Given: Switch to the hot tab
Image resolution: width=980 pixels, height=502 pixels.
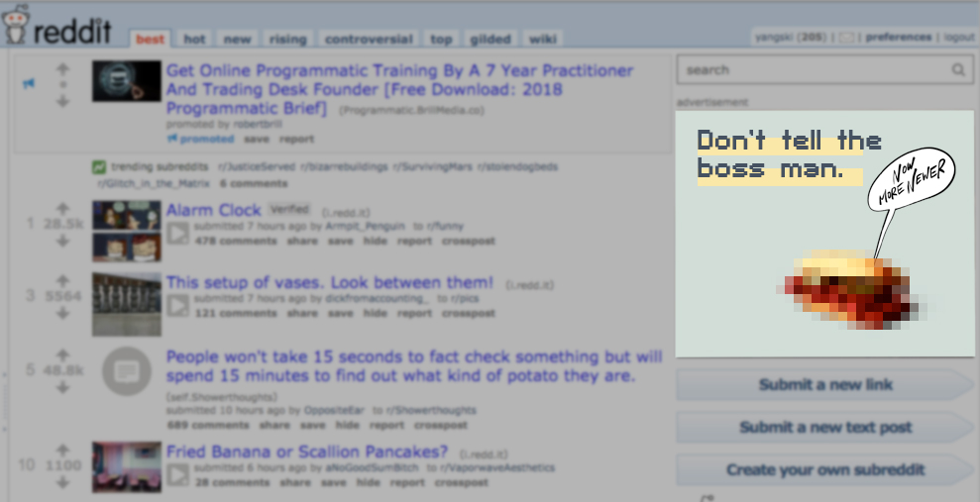Looking at the screenshot, I should pos(194,39).
